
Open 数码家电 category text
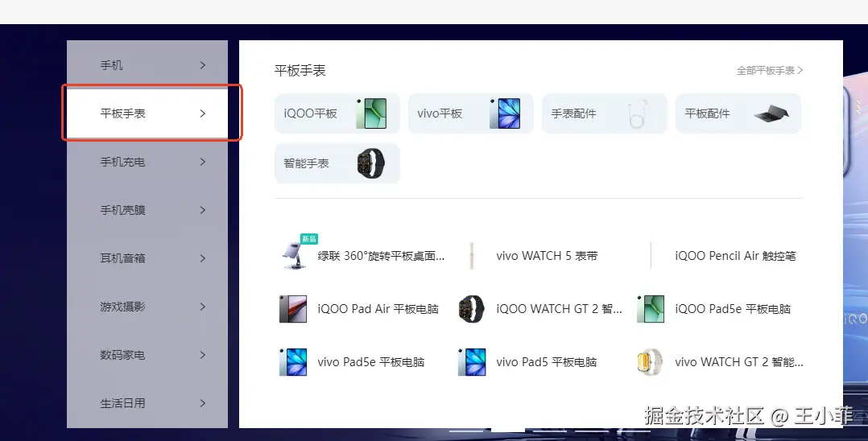tap(122, 355)
